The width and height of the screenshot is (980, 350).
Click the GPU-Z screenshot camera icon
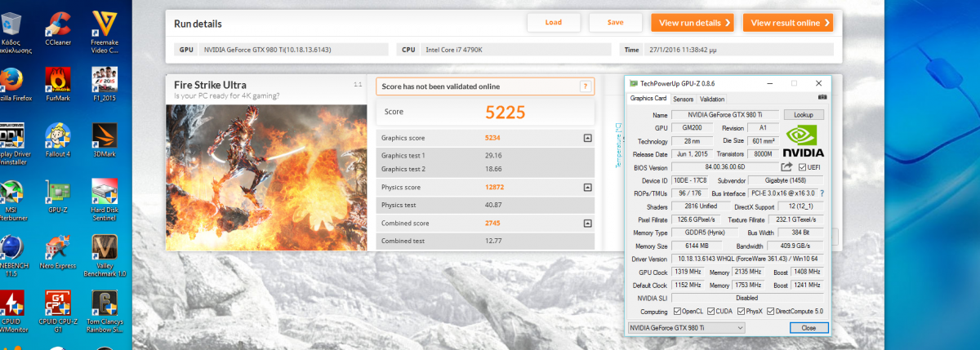(x=822, y=98)
